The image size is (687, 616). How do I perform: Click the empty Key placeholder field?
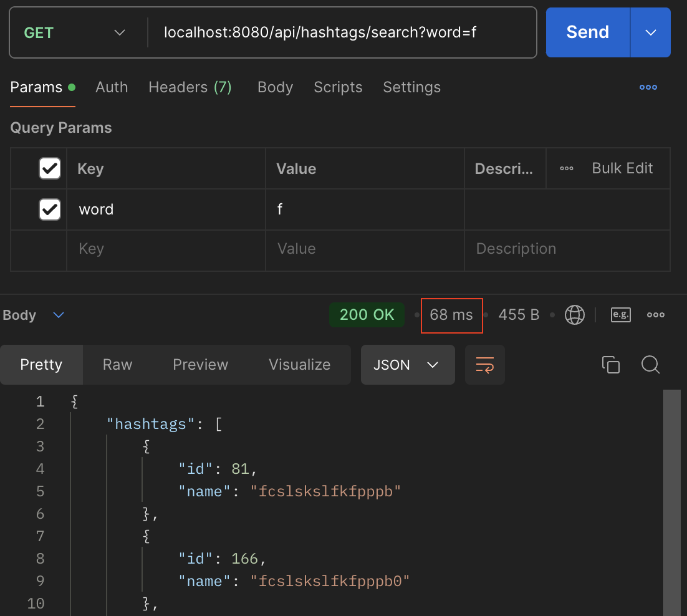[x=166, y=249]
